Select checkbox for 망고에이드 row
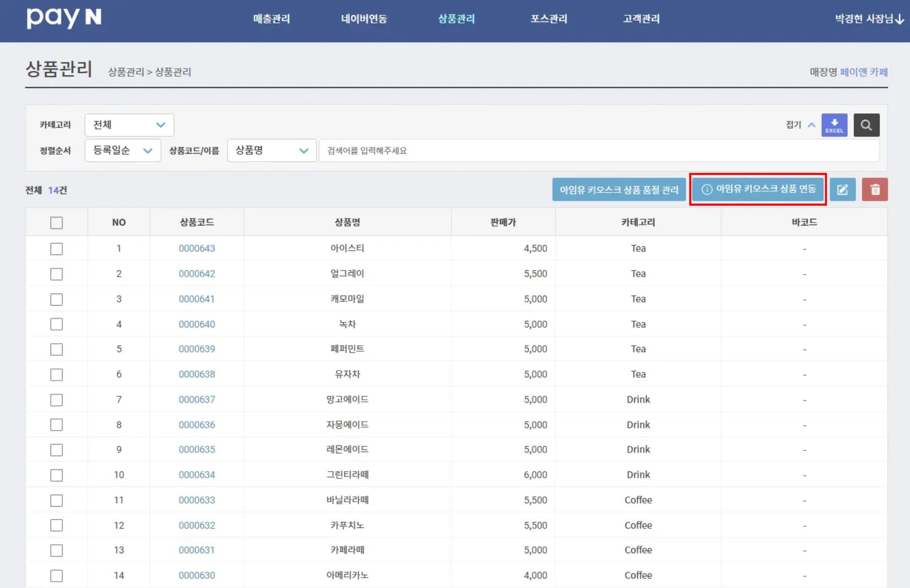The width and height of the screenshot is (910, 588). point(56,400)
